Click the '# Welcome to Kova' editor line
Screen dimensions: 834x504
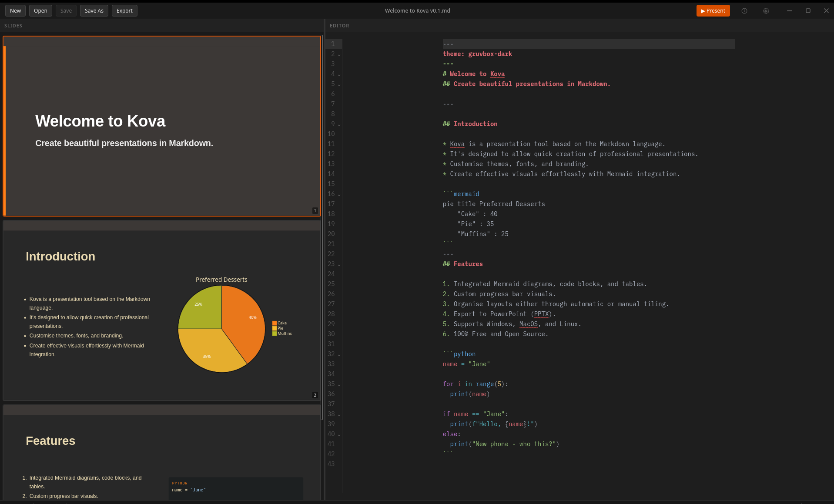point(474,74)
